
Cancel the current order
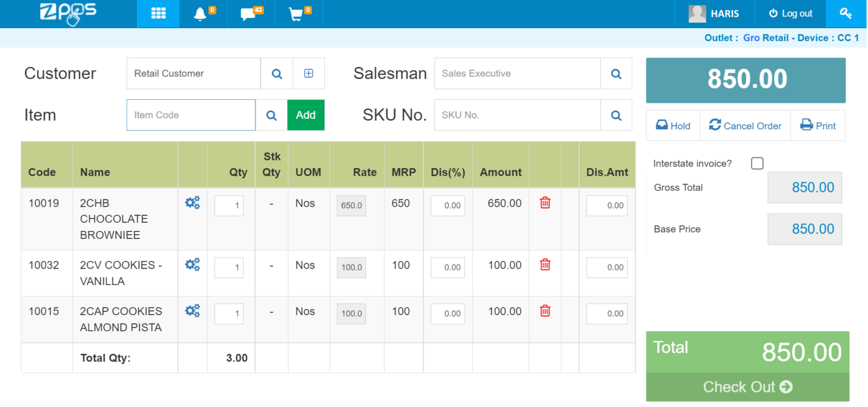click(745, 125)
